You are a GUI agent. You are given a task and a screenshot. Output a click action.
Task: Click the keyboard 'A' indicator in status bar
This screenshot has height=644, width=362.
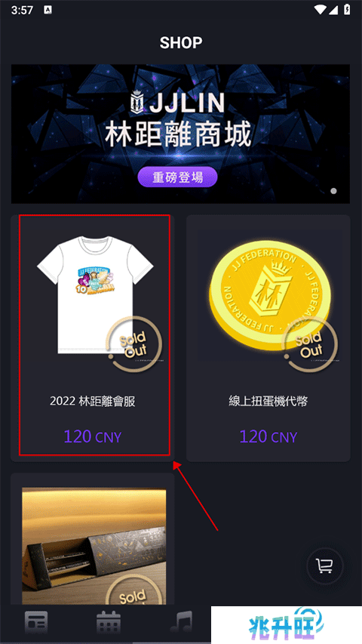48,10
